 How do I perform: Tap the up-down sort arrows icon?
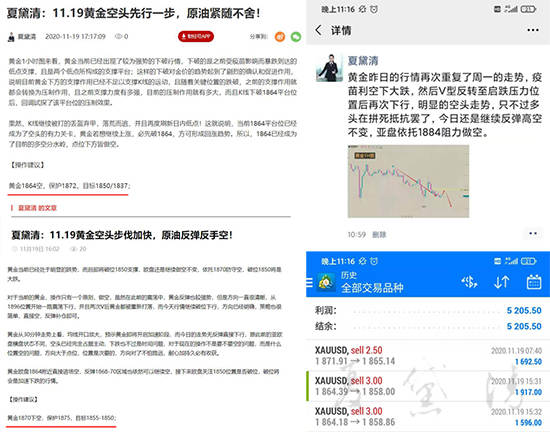tap(501, 282)
